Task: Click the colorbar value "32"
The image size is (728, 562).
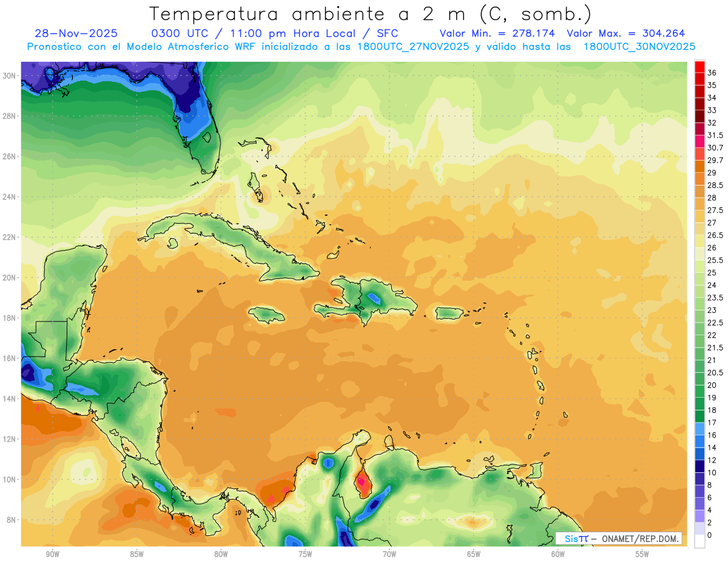Action: click(712, 122)
